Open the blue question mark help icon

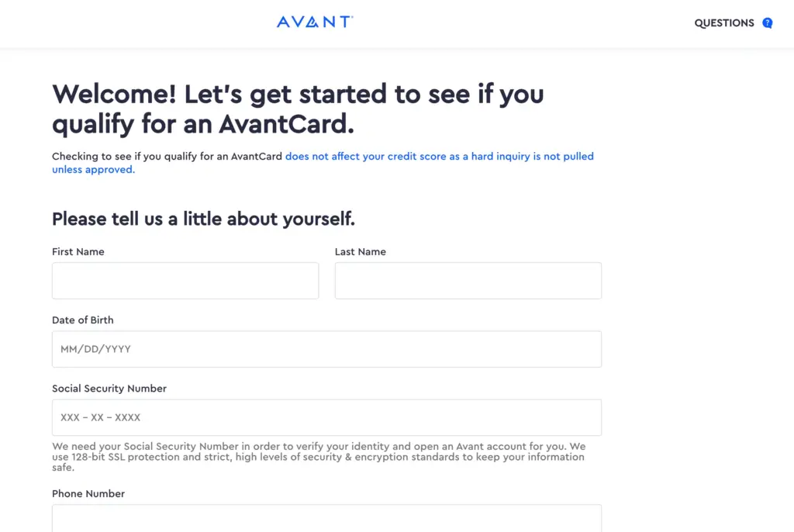767,22
